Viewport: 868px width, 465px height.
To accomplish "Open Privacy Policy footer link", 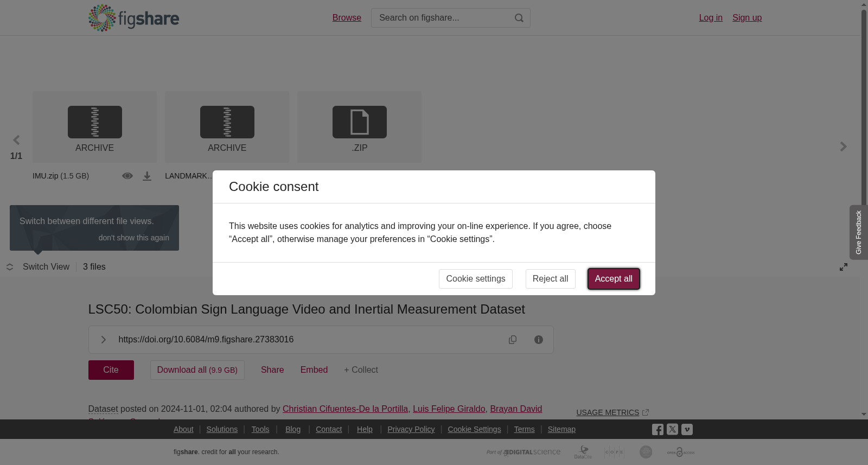I will click(x=411, y=429).
